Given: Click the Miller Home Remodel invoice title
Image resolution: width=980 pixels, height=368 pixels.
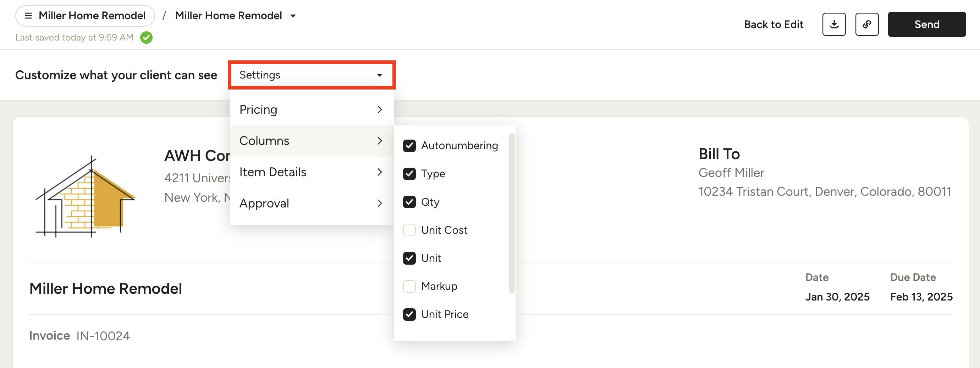Looking at the screenshot, I should pos(106,289).
